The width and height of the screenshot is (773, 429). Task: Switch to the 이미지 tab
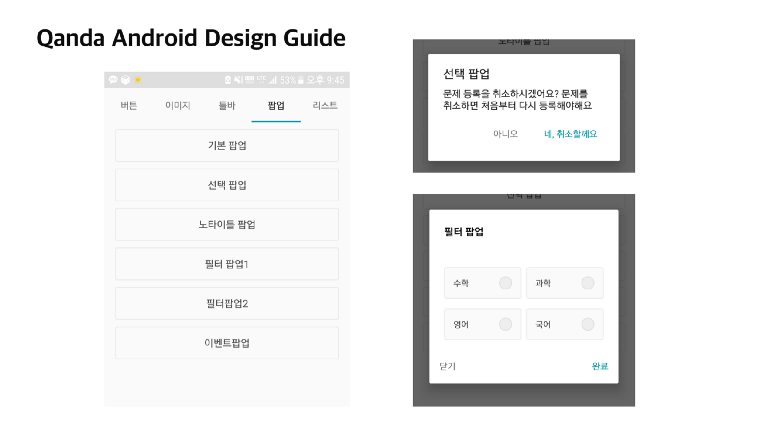[178, 105]
